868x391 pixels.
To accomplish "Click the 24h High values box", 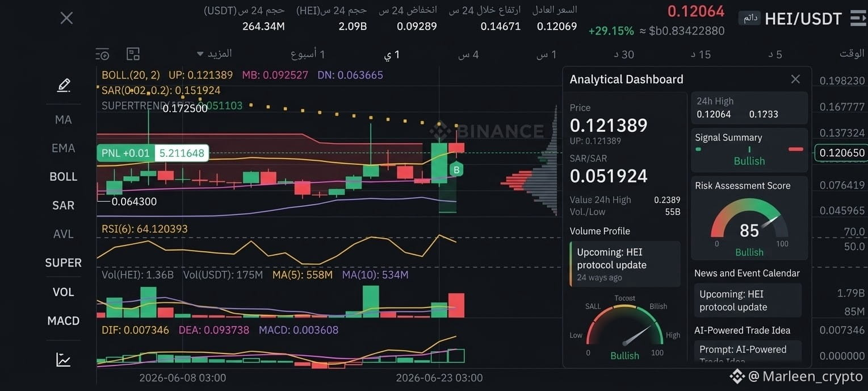I will 749,107.
